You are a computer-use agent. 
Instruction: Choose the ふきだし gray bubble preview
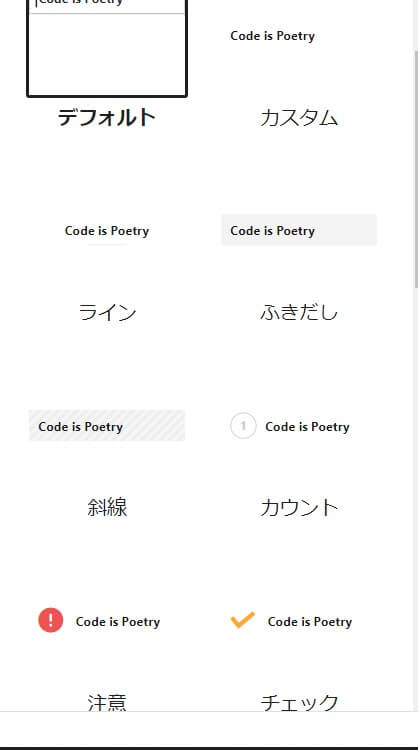299,230
